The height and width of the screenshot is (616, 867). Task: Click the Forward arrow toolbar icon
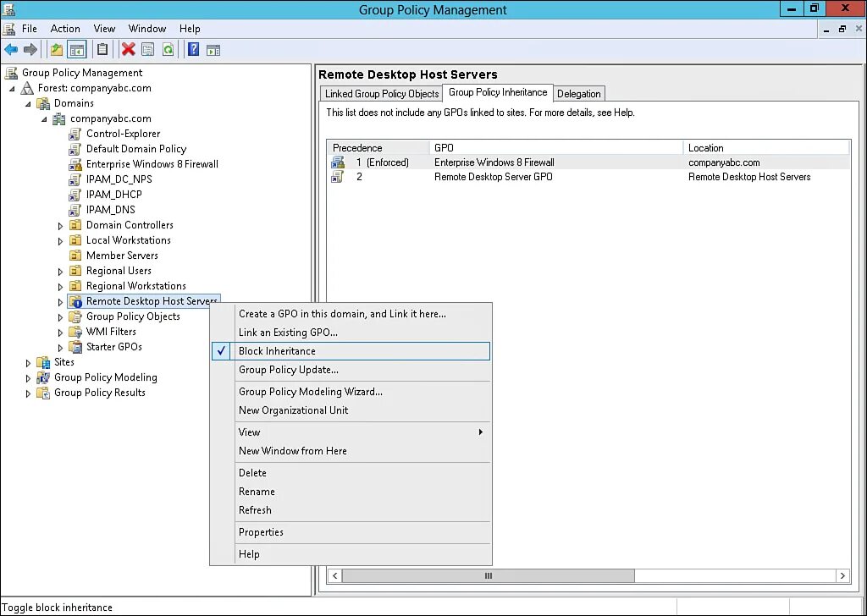[30, 50]
